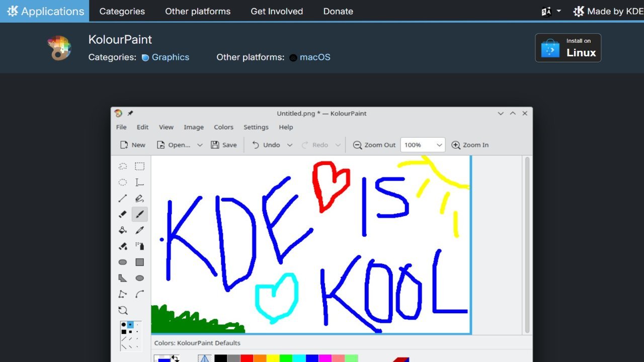This screenshot has height=362, width=644.
Task: Select the Elliptical Selection tool
Action: point(123,183)
